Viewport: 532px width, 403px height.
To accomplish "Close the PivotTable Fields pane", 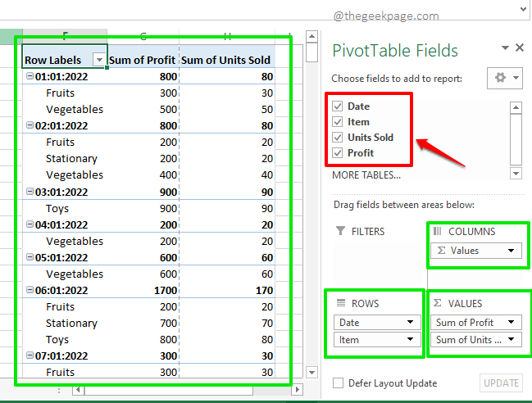I will pyautogui.click(x=519, y=48).
